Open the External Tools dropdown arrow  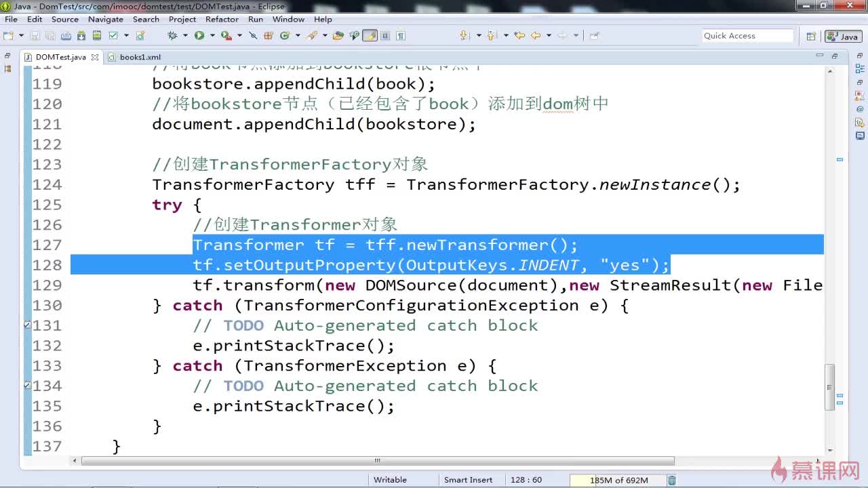(239, 35)
